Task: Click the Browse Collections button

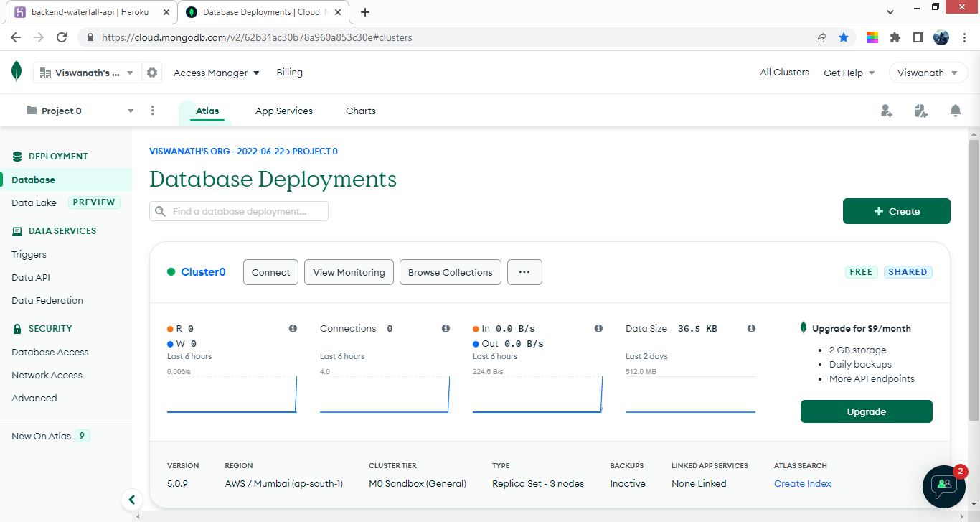Action: coord(451,272)
